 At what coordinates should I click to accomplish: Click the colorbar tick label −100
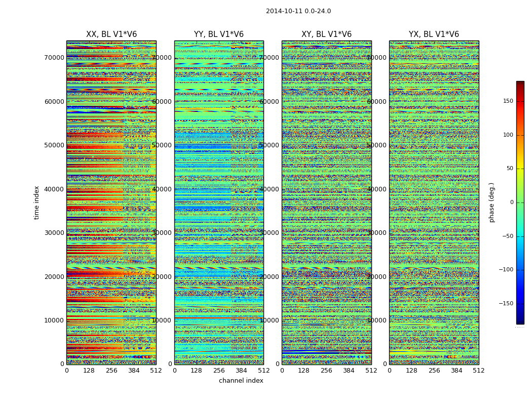[x=505, y=270]
